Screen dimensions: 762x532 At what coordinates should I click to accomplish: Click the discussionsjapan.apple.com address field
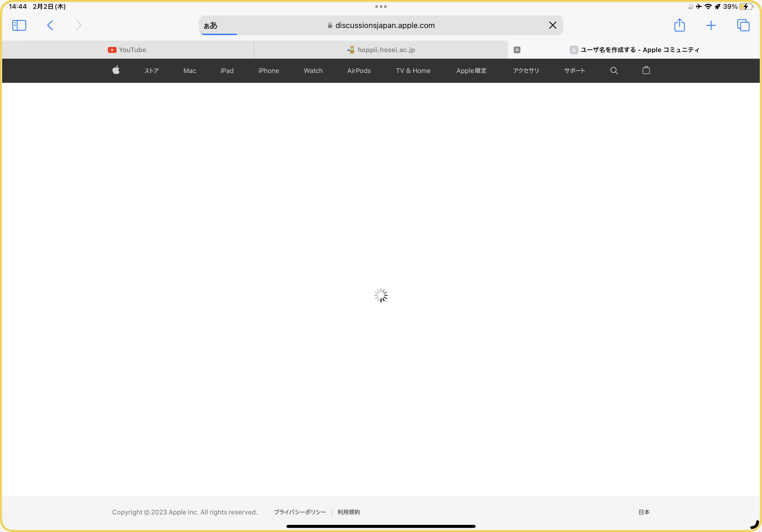coord(384,25)
